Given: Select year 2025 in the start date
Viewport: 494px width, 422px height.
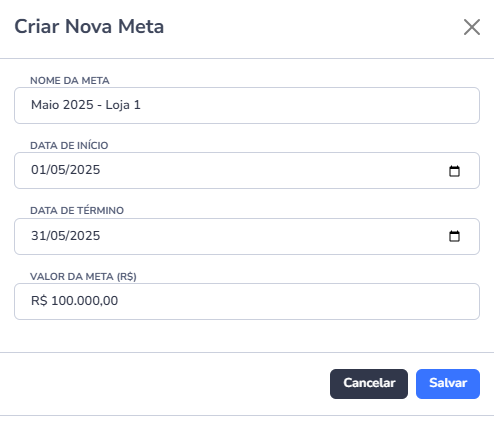Looking at the screenshot, I should click(x=85, y=170).
